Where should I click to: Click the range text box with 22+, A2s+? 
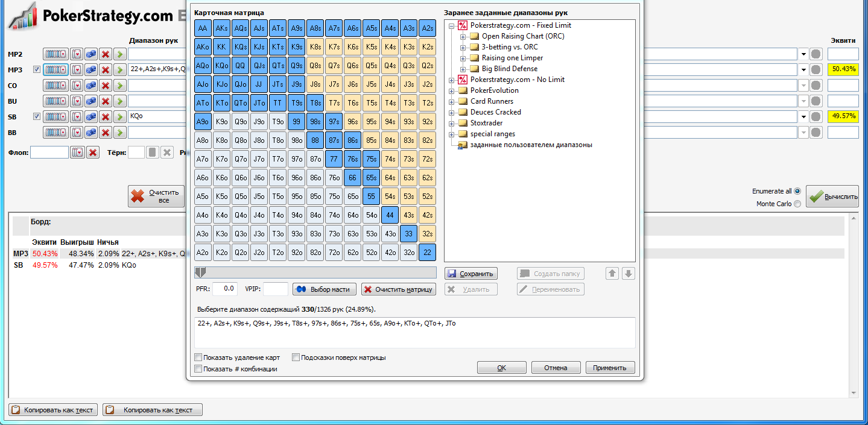415,333
